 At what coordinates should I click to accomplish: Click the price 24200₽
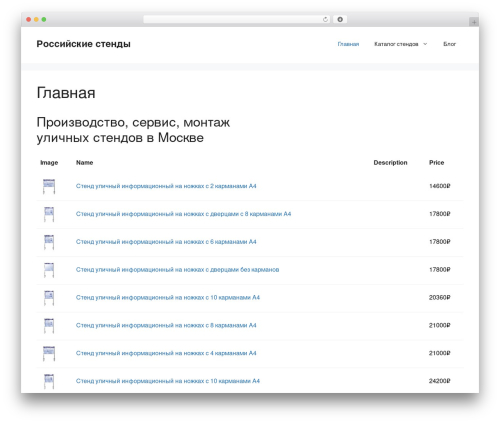click(x=440, y=381)
